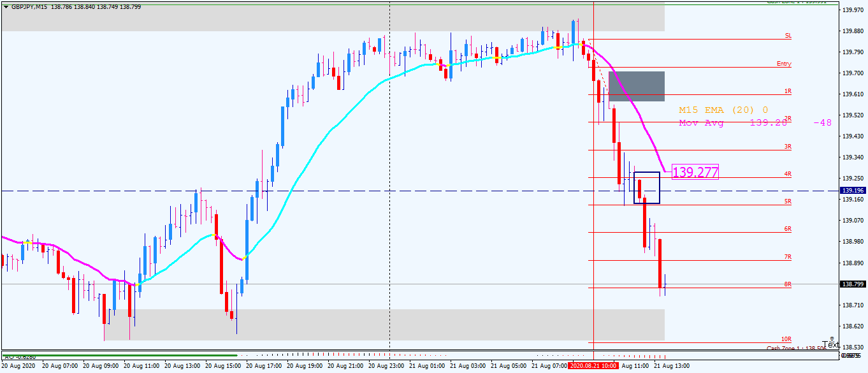Image resolution: width=868 pixels, height=373 pixels.
Task: Select the 10R target label
Action: pos(787,339)
